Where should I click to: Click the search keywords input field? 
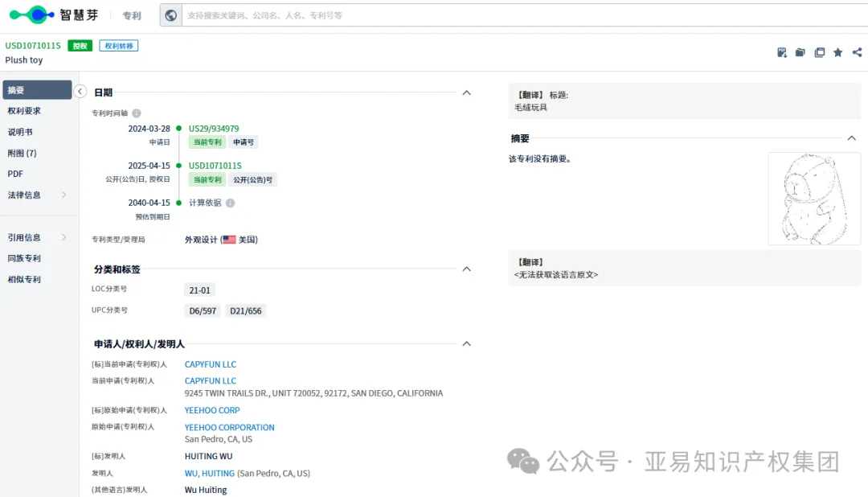point(525,15)
